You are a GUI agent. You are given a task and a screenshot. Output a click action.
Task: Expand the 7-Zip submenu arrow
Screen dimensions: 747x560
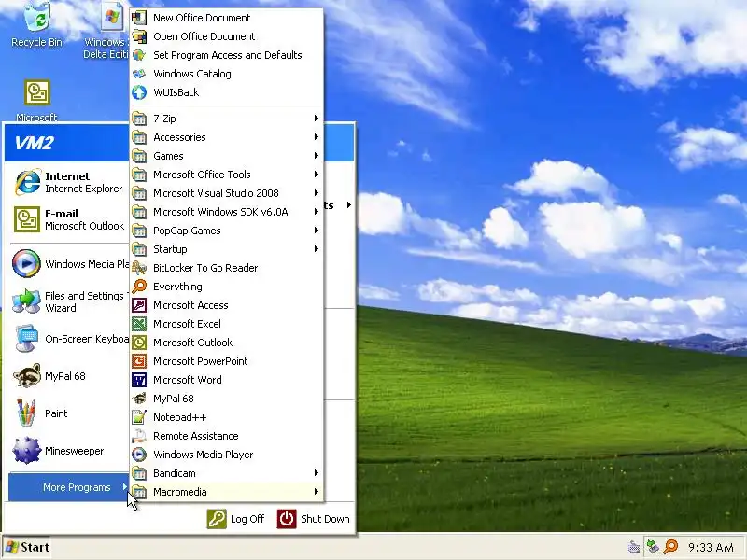316,119
